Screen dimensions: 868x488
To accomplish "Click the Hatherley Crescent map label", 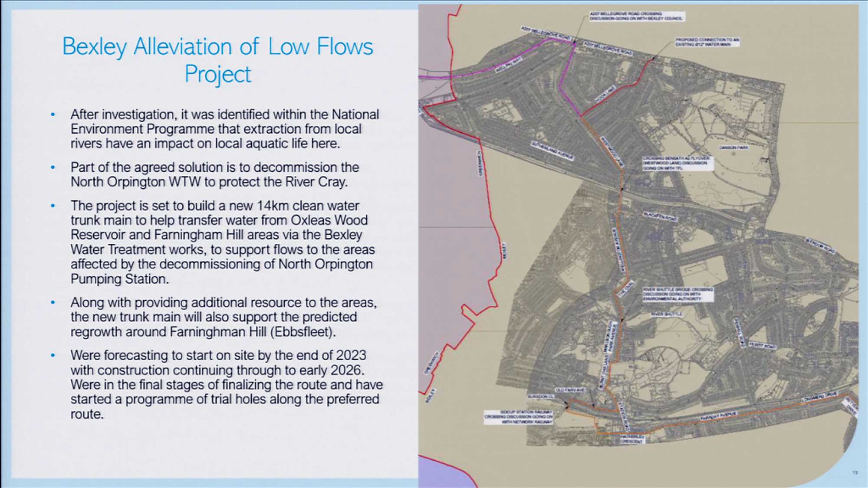I will [632, 439].
